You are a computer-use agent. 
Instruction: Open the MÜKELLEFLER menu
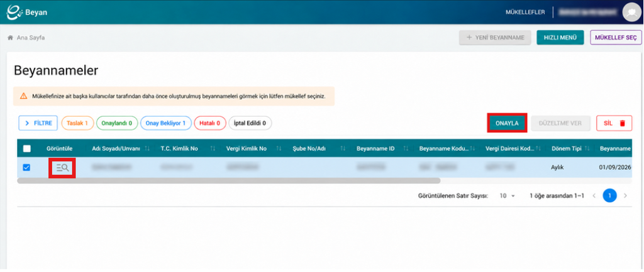525,13
